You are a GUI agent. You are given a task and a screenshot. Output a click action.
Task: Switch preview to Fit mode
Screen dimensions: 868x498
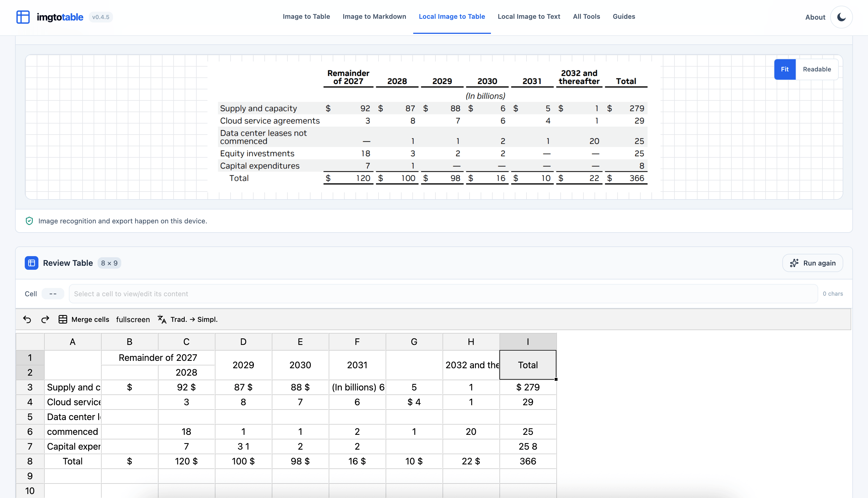(785, 69)
